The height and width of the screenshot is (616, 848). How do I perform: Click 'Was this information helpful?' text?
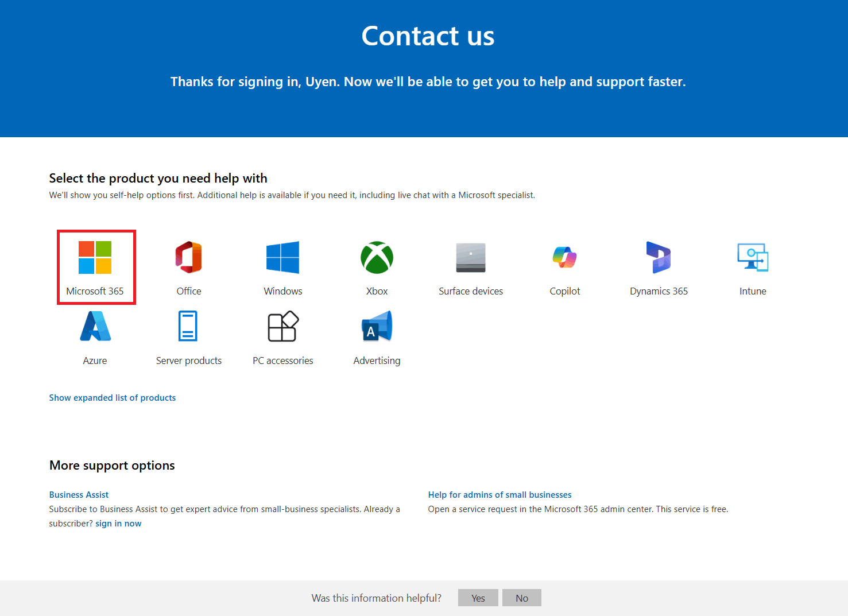[x=377, y=598]
